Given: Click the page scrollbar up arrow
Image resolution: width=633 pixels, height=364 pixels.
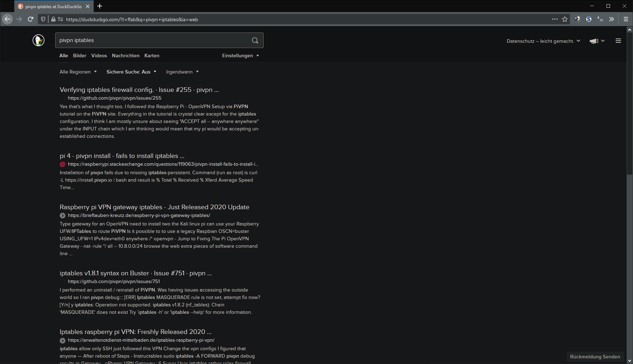Looking at the screenshot, I should [629, 30].
